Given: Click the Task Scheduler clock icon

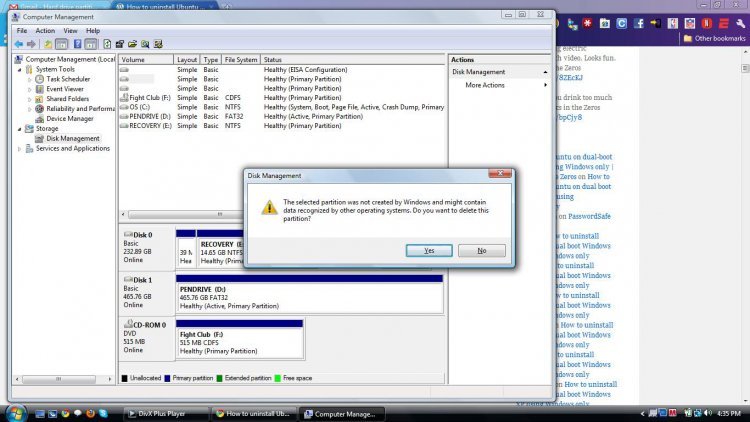Looking at the screenshot, I should click(x=40, y=79).
